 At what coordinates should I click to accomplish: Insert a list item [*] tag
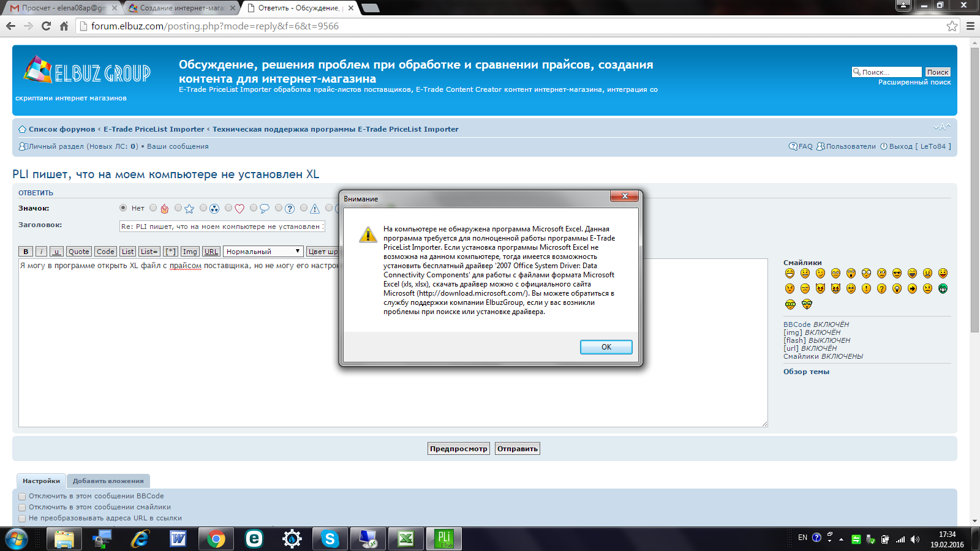click(171, 252)
